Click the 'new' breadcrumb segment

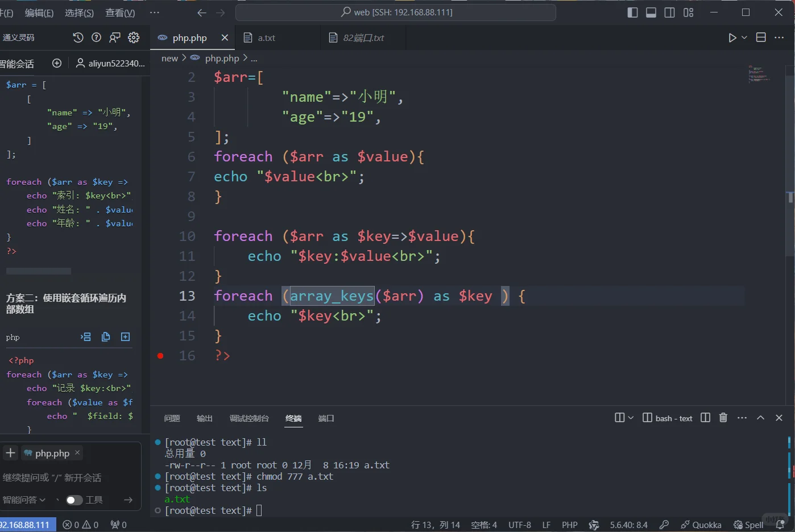click(x=169, y=58)
